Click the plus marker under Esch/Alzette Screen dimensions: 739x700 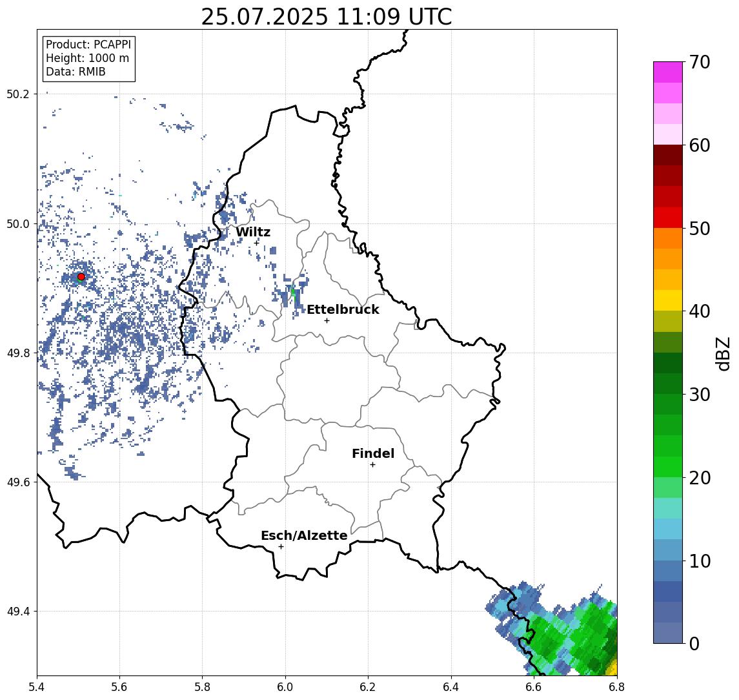(281, 547)
